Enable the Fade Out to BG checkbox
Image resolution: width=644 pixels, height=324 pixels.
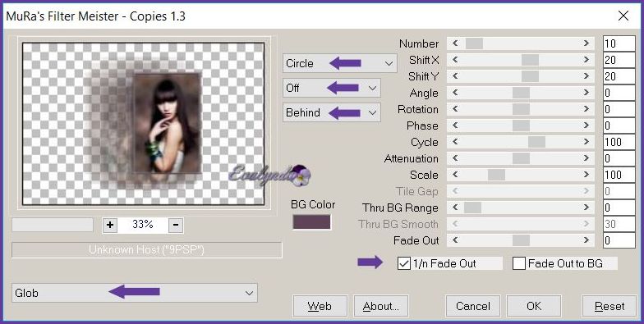click(x=519, y=264)
